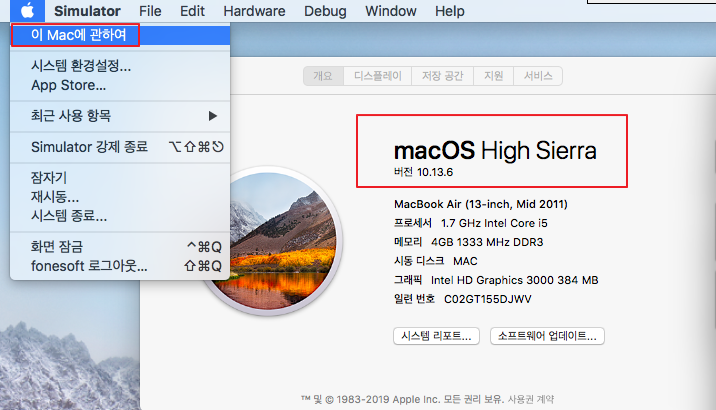Switch to the 디스플레이 tab
Screen dimensions: 716x410
[x=378, y=76]
